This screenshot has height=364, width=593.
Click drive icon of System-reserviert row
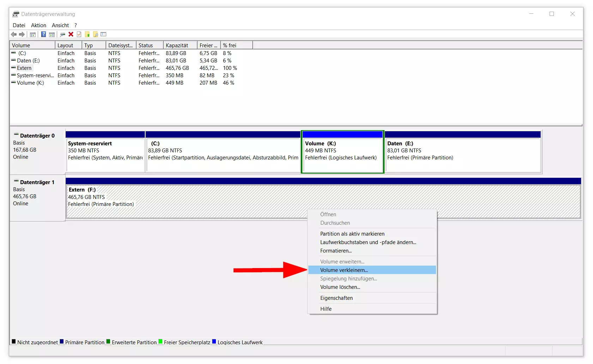pyautogui.click(x=13, y=75)
